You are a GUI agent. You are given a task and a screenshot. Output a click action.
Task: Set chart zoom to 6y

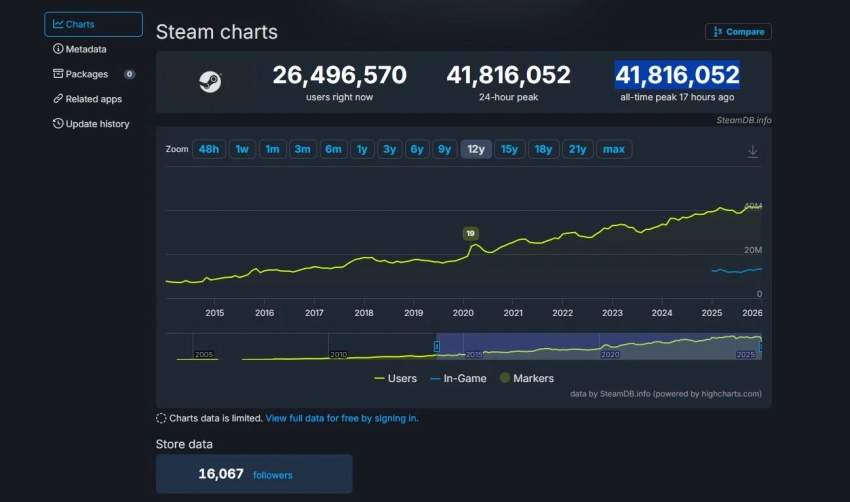pos(417,149)
